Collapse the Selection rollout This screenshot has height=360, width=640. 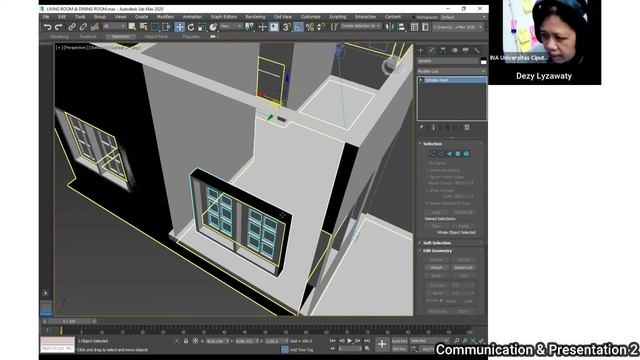pyautogui.click(x=432, y=144)
